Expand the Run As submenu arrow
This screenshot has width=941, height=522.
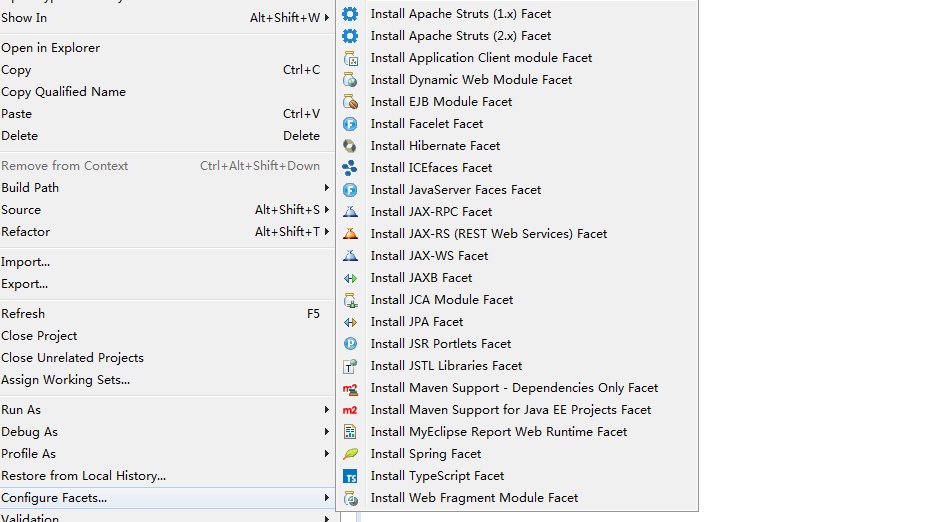pyautogui.click(x=326, y=410)
